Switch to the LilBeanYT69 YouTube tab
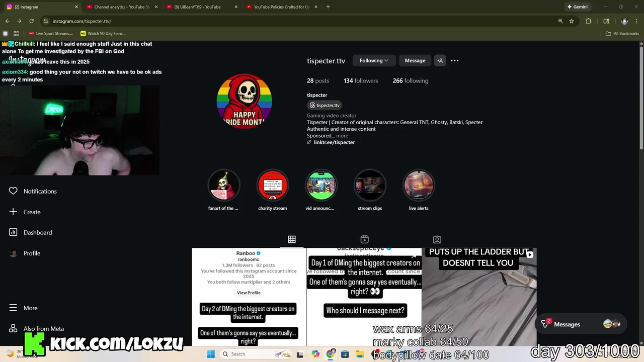Viewport: 644px width, 362px height. pyautogui.click(x=201, y=7)
